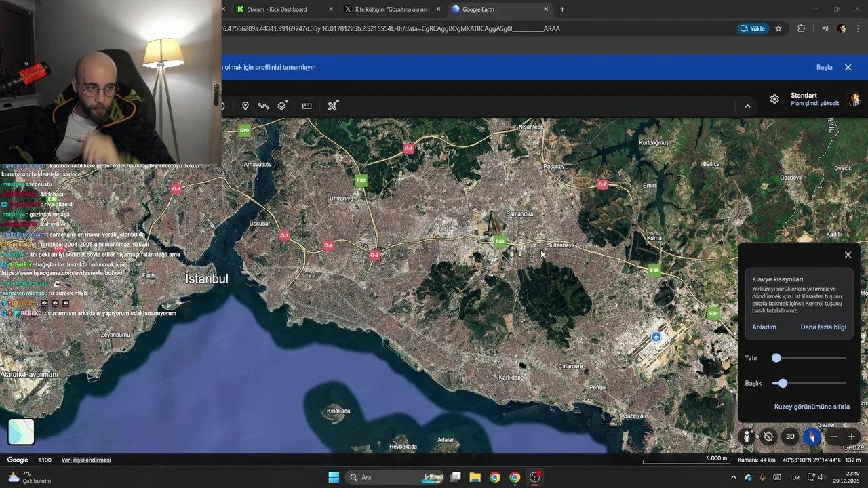Screen dimensions: 868x488
Task: Click 'Anladım' in keyboard shortcuts card
Action: pos(764,327)
